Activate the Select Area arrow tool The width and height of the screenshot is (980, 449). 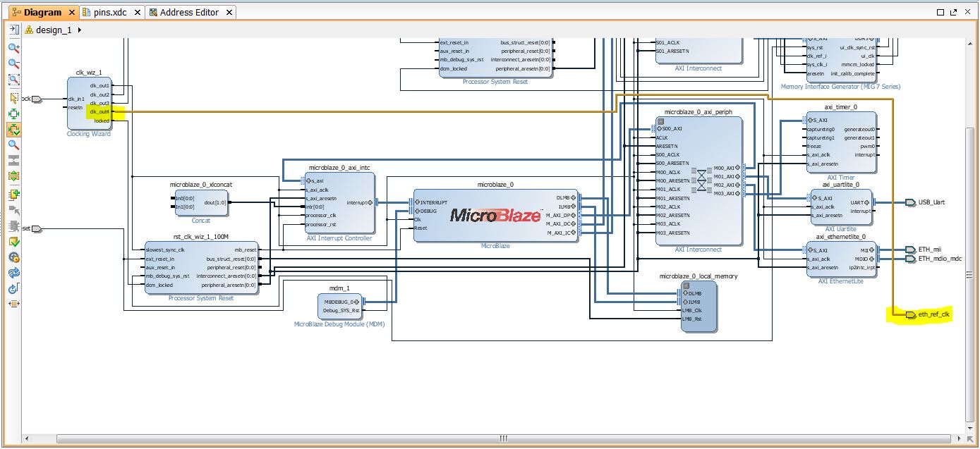coord(13,98)
